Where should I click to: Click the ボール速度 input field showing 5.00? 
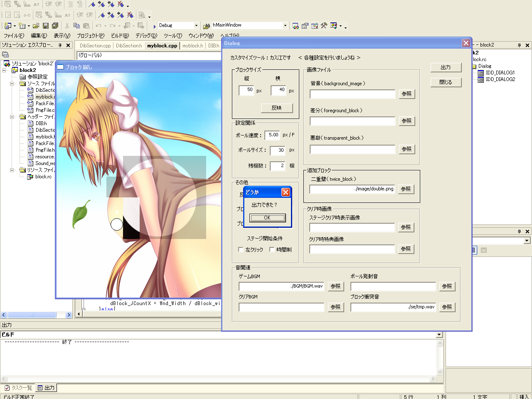(x=273, y=135)
